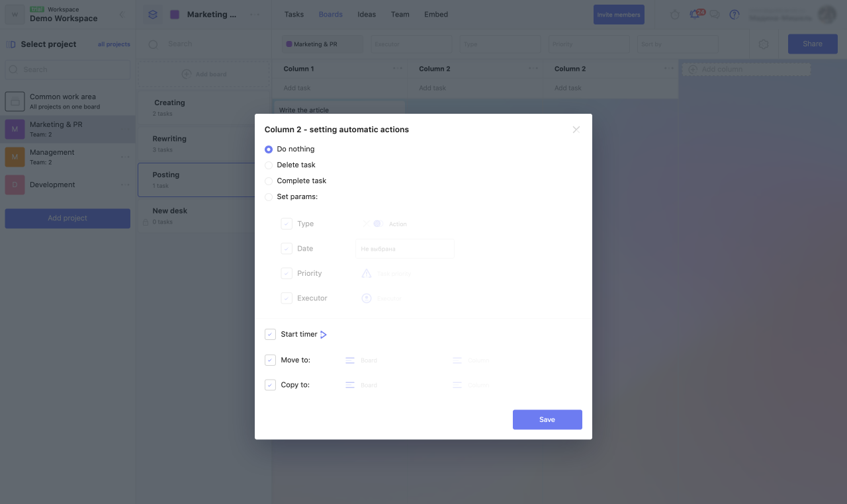Select the Delete task radio option
This screenshot has width=847, height=504.
click(x=269, y=165)
